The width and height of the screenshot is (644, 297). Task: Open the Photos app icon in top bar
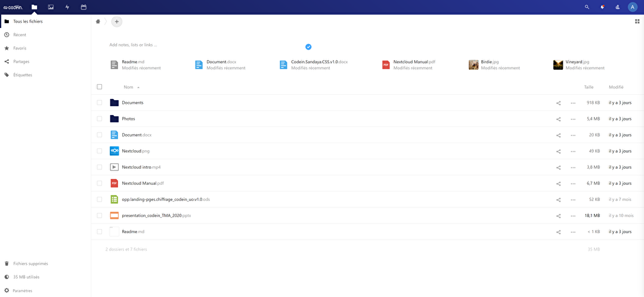click(51, 7)
